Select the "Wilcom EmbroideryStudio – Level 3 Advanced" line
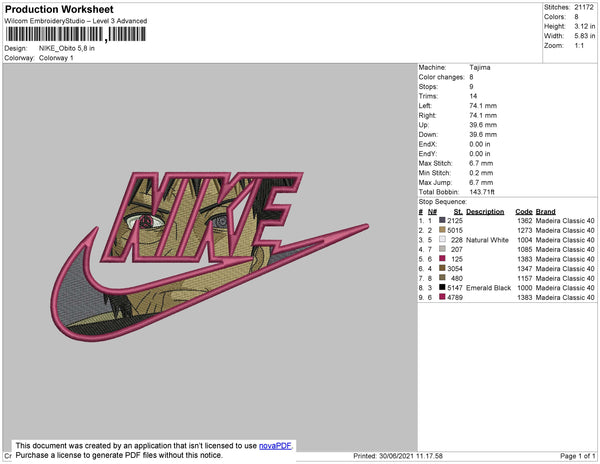 point(75,21)
